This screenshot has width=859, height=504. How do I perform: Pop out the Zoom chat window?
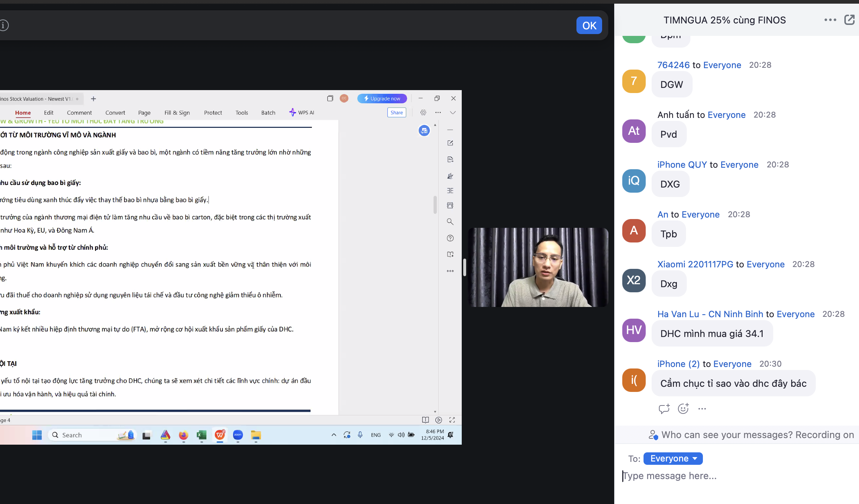(849, 20)
